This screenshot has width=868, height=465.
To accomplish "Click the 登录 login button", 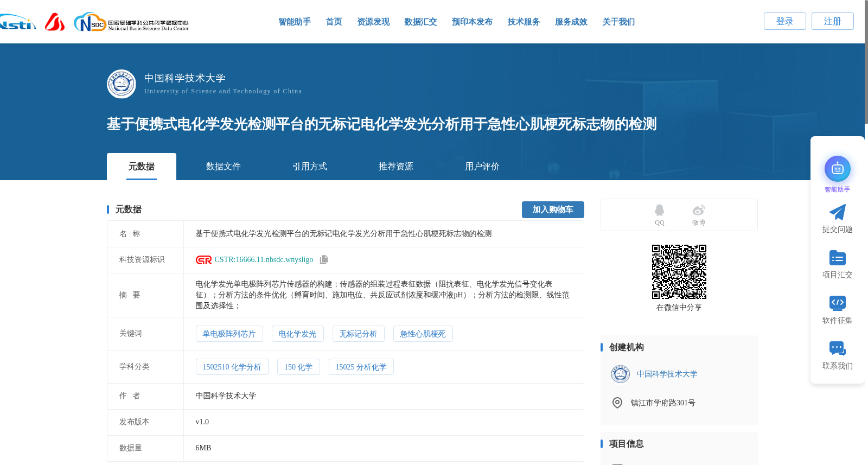I will (x=785, y=21).
